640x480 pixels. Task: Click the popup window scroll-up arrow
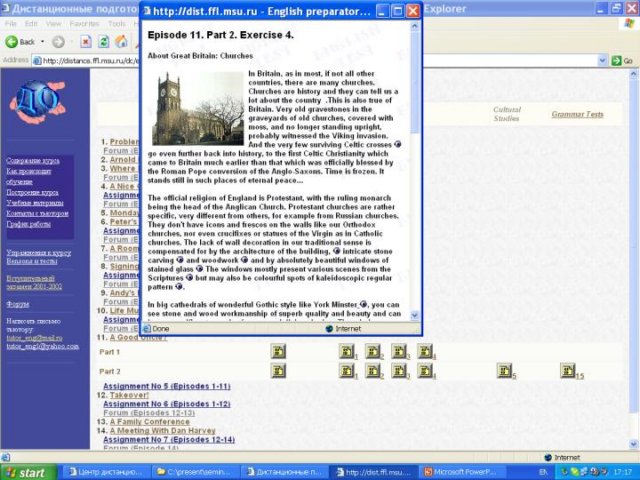(x=415, y=27)
